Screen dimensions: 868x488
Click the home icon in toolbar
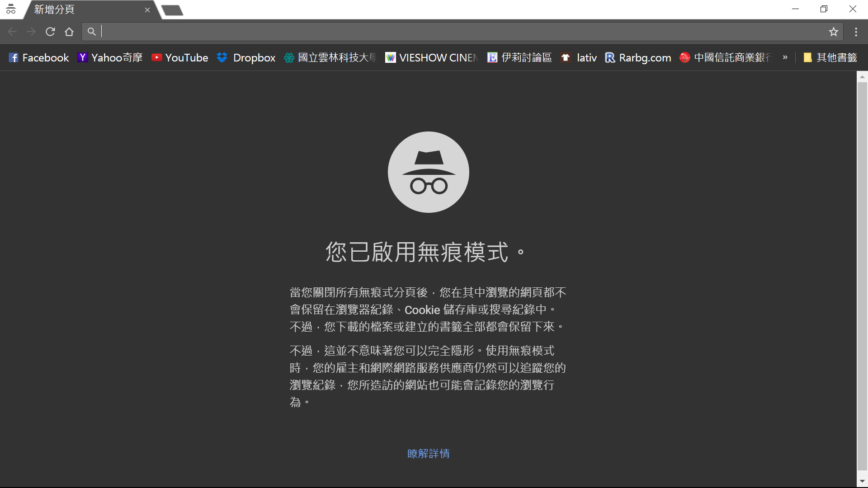point(69,32)
